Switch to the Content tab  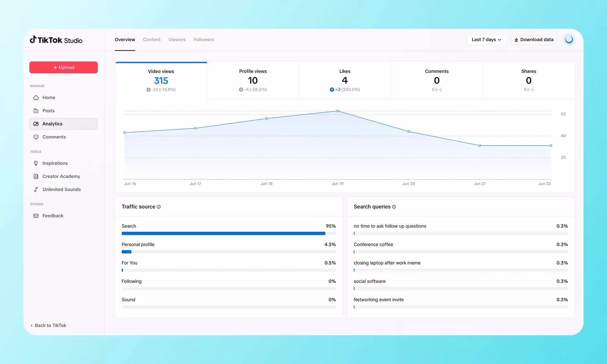(x=152, y=39)
